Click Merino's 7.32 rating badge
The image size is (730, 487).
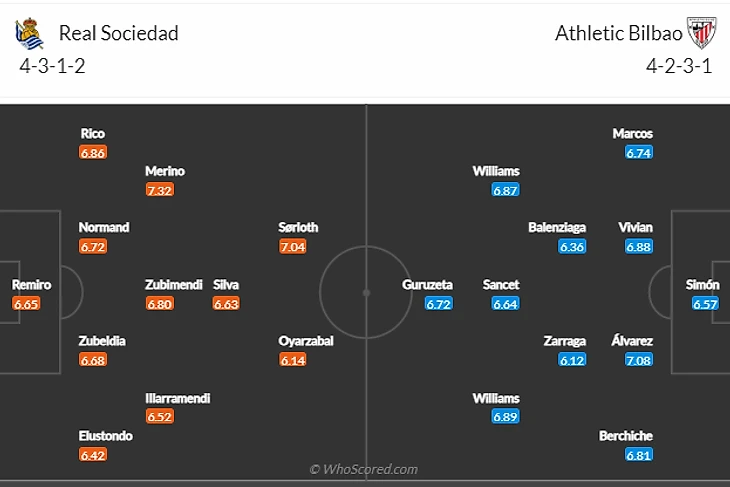[160, 189]
